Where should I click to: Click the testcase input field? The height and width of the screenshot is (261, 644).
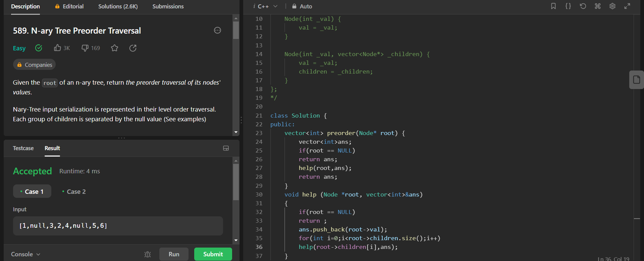(118, 226)
